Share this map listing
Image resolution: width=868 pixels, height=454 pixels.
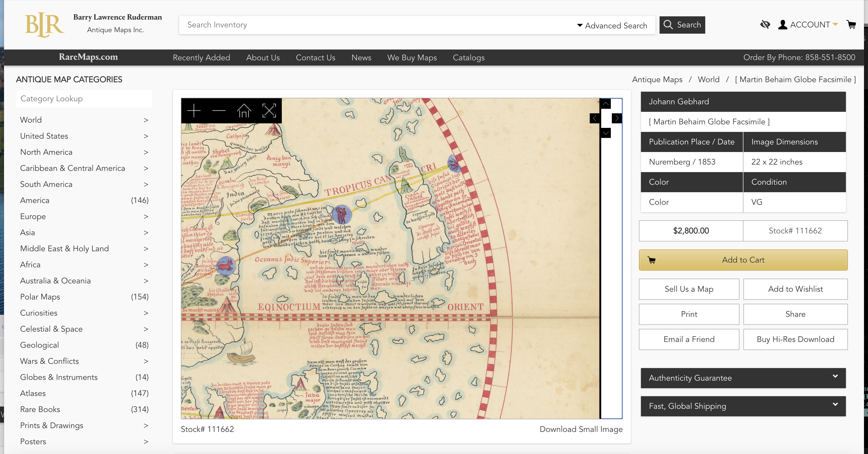[x=795, y=314]
